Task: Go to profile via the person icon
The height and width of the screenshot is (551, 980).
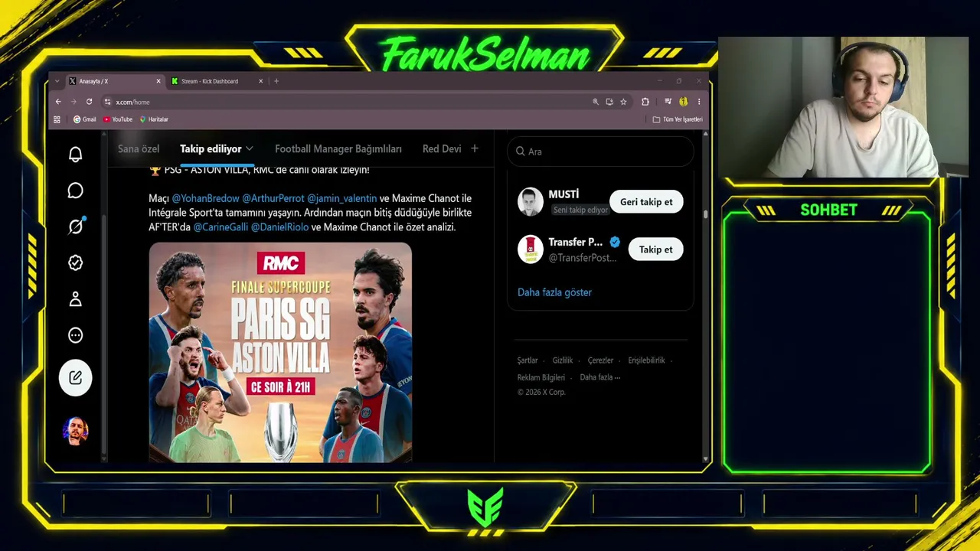Action: 75,298
